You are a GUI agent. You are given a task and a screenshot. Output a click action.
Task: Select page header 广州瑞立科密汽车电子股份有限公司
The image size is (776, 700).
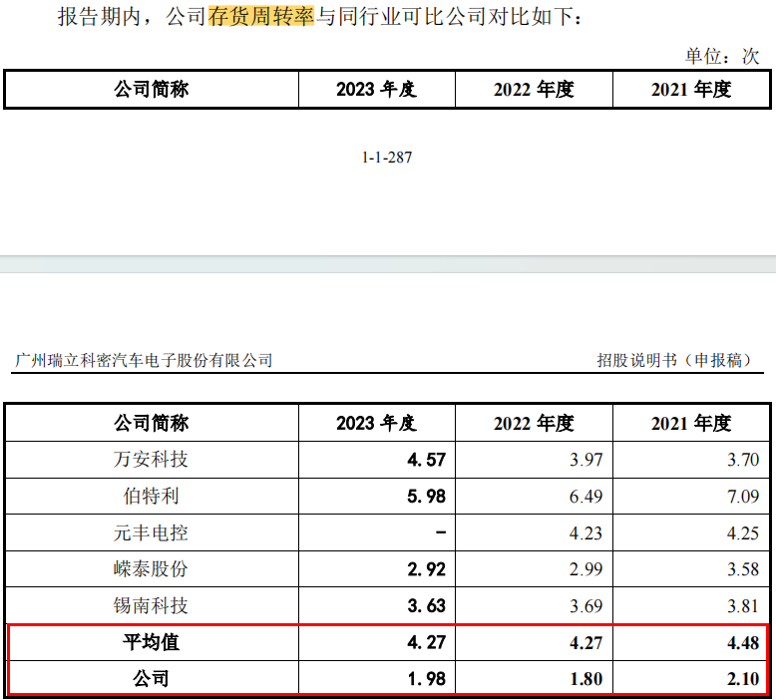tap(144, 360)
